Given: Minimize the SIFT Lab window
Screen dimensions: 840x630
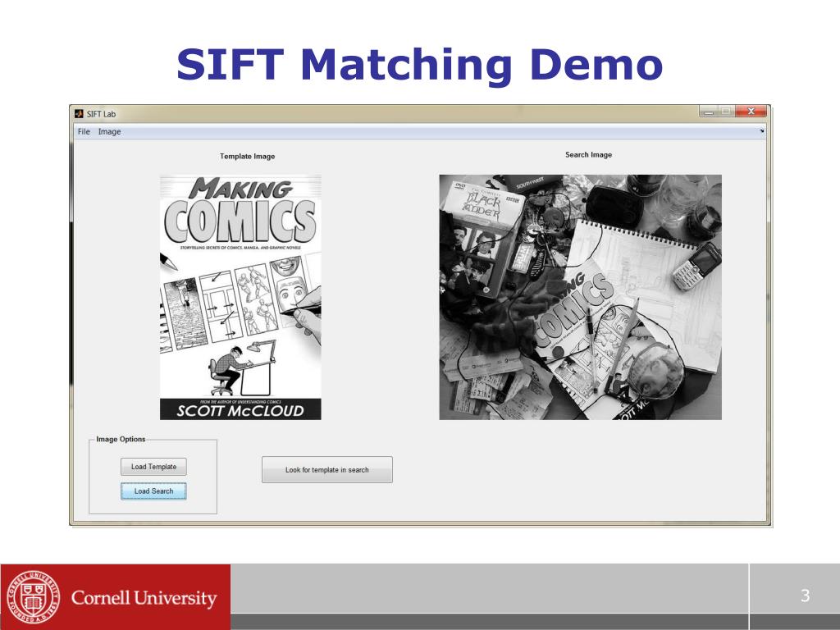Looking at the screenshot, I should (708, 112).
